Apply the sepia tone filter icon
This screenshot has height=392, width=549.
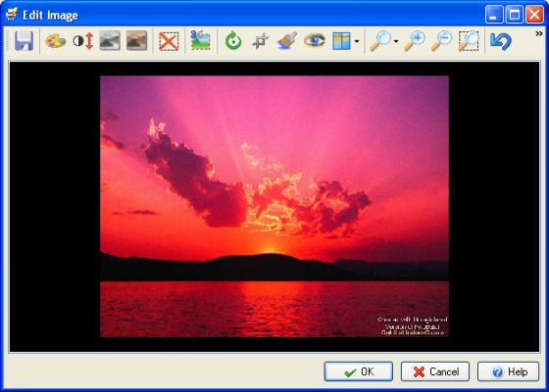(x=137, y=40)
